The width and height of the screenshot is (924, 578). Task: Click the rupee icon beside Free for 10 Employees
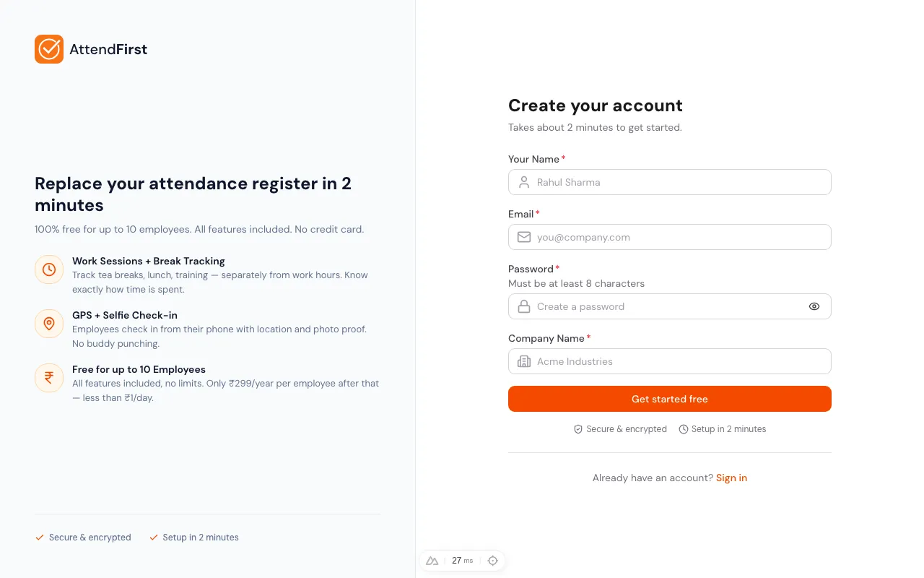click(48, 377)
